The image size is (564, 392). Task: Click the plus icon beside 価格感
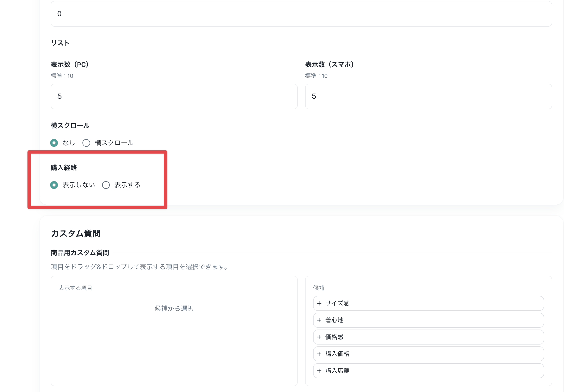point(319,337)
